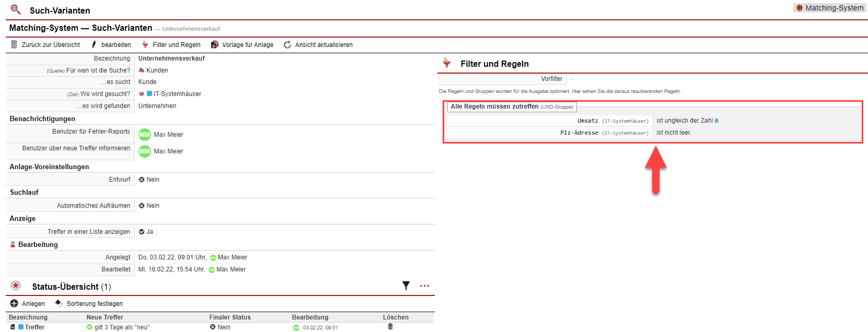Click the Anlegen plus icon
This screenshot has height=332, width=868.
14,303
